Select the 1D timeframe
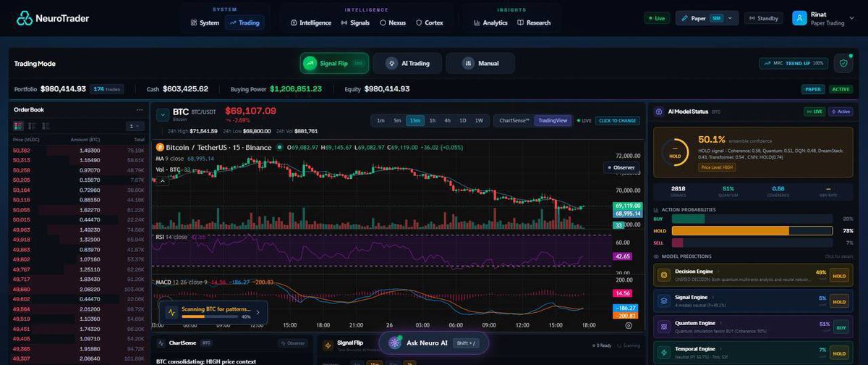This screenshot has width=868, height=365. point(463,120)
